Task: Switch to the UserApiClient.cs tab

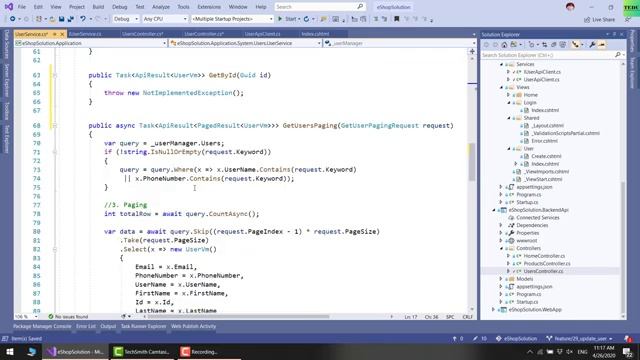Action: (262, 34)
